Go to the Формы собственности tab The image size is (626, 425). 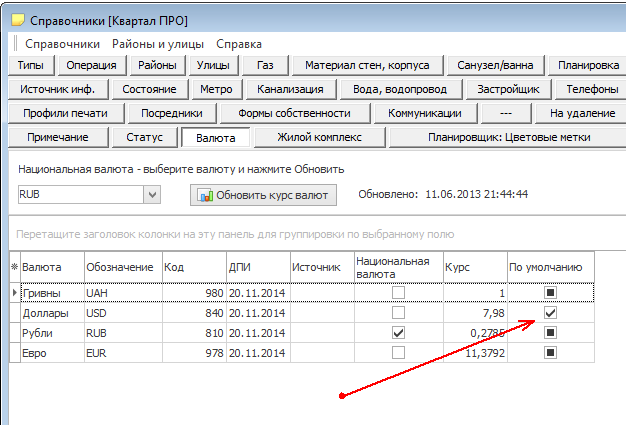(x=287, y=113)
